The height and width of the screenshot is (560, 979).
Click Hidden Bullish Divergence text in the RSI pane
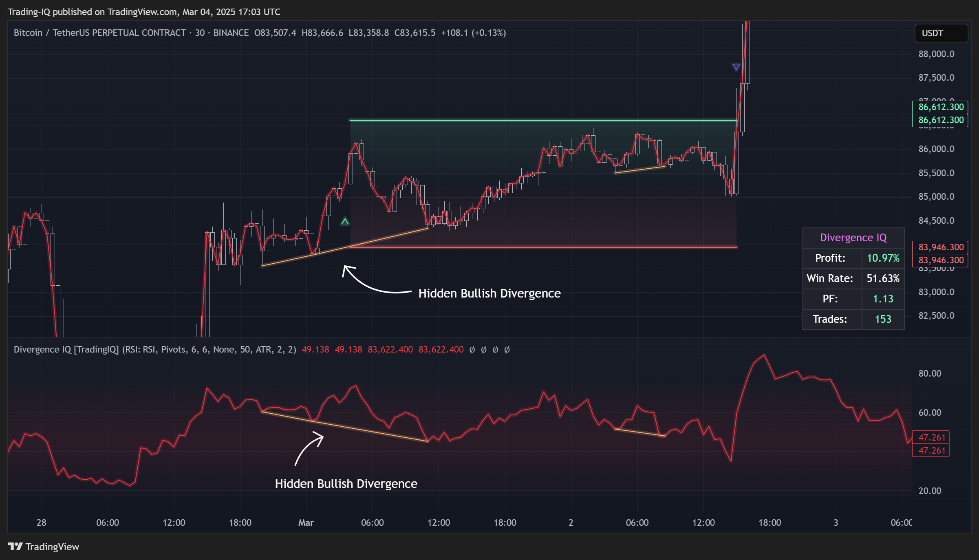click(346, 484)
